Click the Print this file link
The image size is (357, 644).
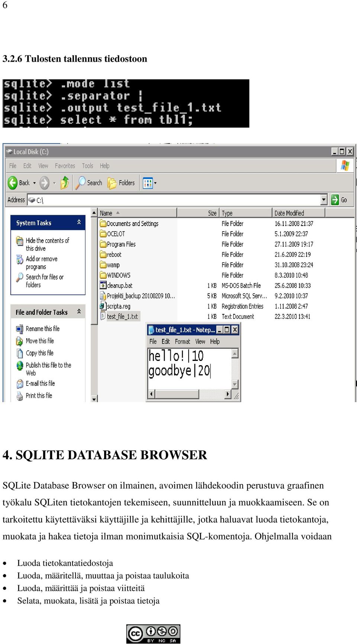point(39,396)
